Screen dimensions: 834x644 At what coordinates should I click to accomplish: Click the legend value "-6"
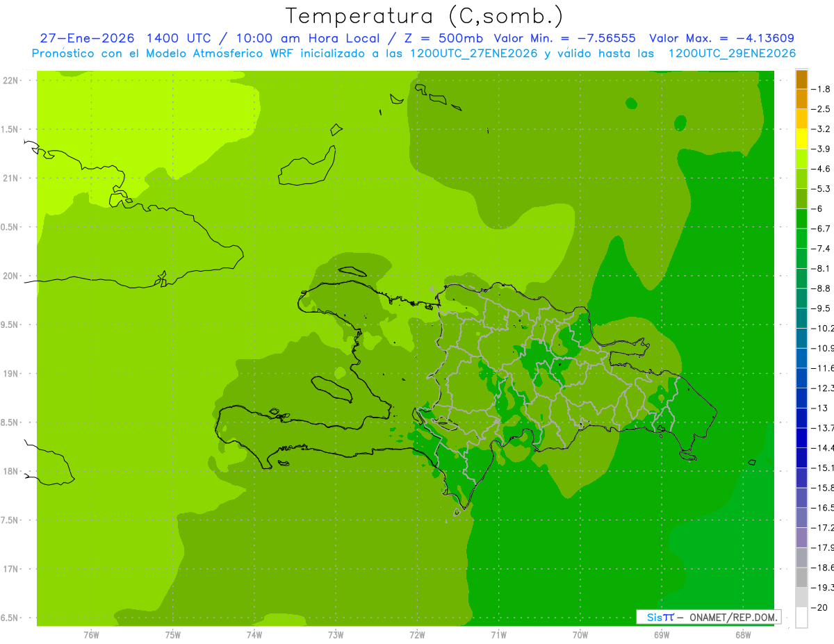(x=818, y=208)
